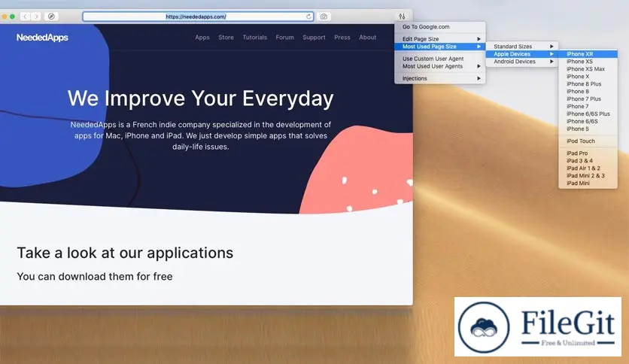Select Most Used Page Size entry
The height and width of the screenshot is (364, 629).
pos(440,47)
